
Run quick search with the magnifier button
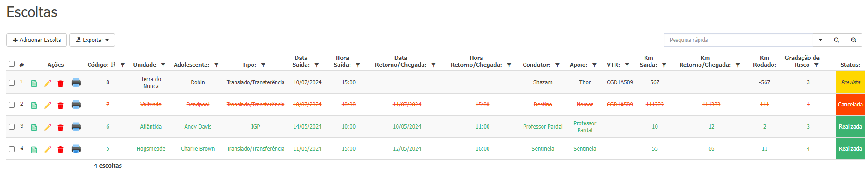(x=837, y=40)
